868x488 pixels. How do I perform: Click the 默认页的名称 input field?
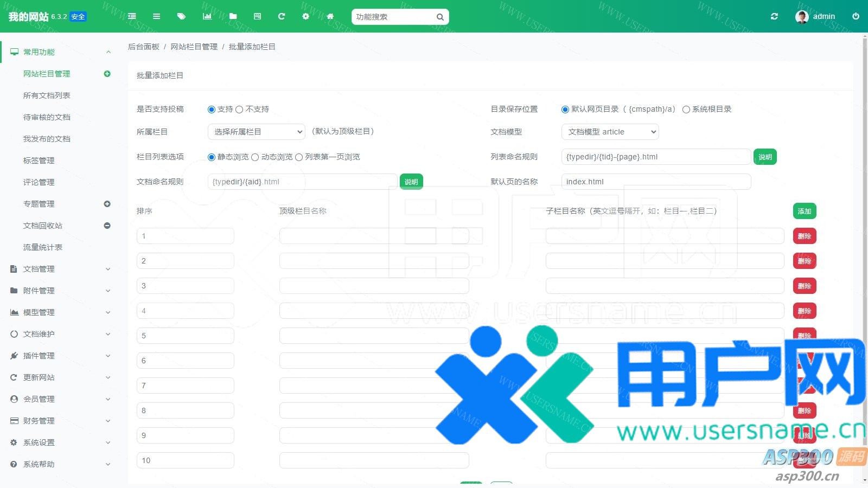655,182
